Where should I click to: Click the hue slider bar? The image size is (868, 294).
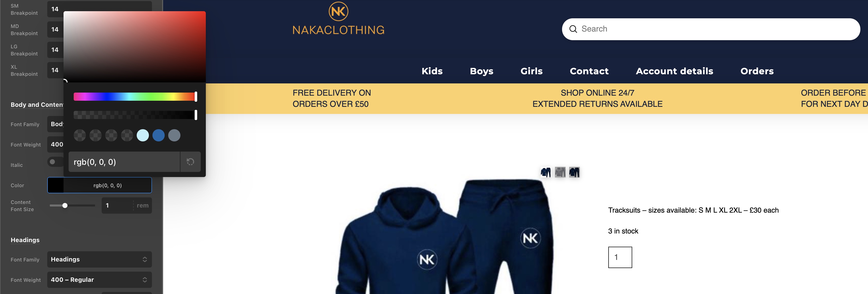click(x=135, y=97)
